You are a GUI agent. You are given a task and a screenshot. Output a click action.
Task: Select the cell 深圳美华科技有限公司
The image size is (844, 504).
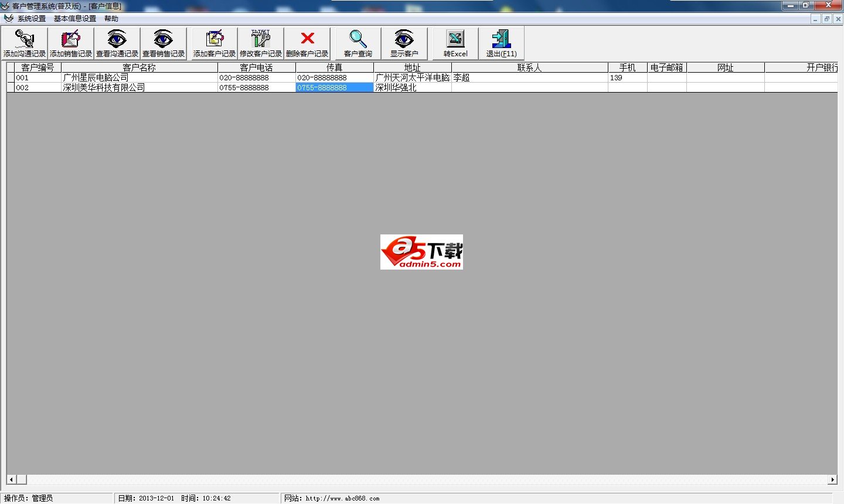(x=139, y=87)
